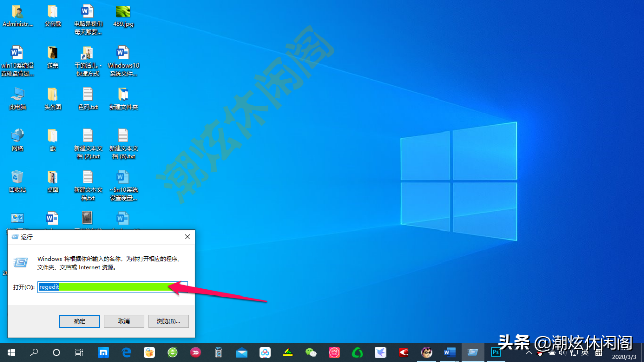
Task: Open 此电脑 from the desktop
Action: [x=18, y=98]
